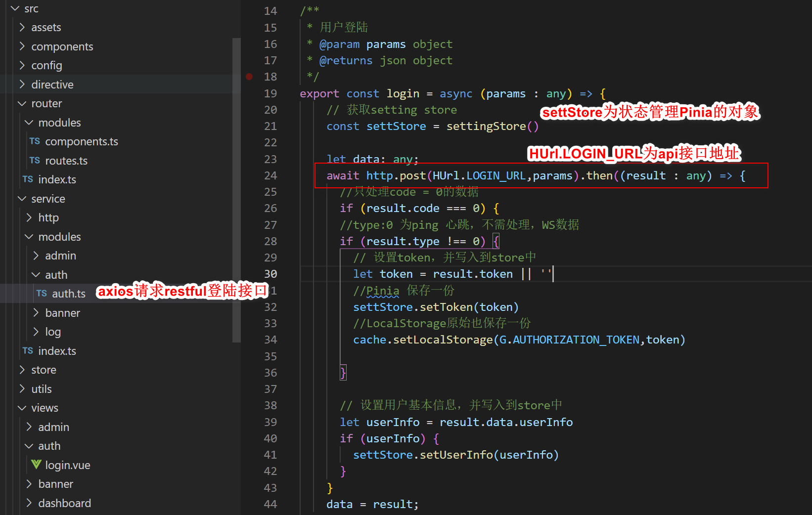Viewport: 812px width, 515px height.
Task: Select the http folder under service
Action: pyautogui.click(x=48, y=217)
